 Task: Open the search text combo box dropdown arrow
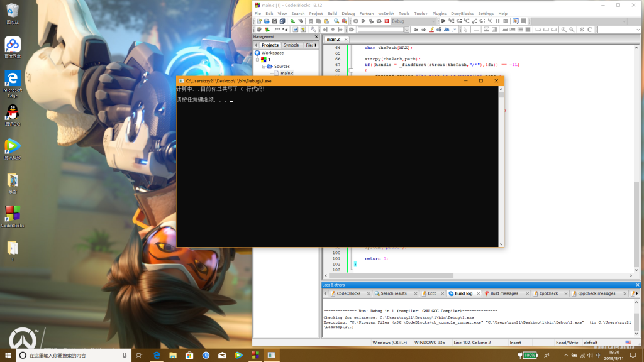407,30
